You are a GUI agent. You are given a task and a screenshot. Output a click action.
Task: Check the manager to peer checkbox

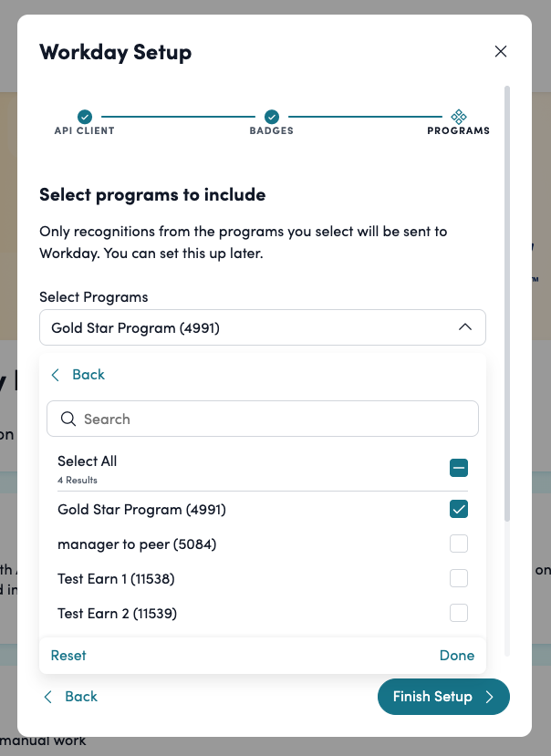(x=459, y=544)
